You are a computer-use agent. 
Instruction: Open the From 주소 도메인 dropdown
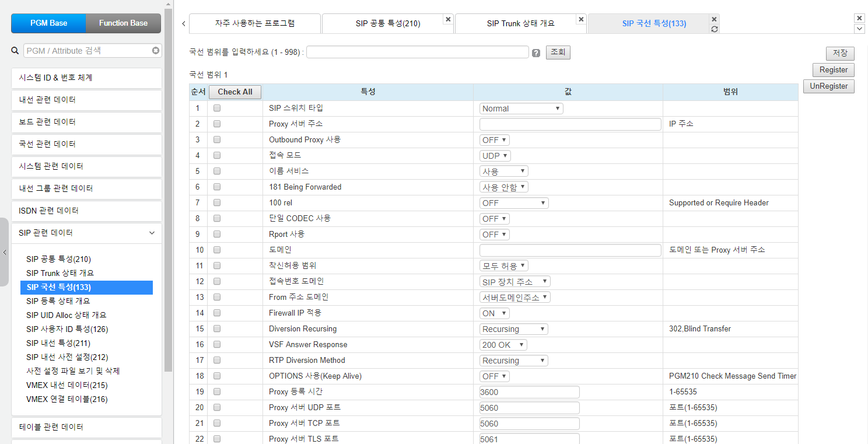(515, 298)
